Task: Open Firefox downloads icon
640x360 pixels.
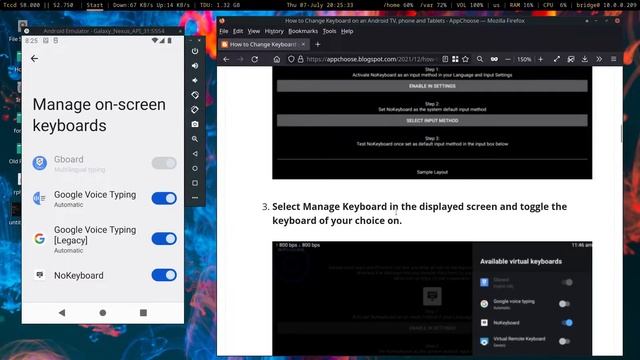Action: click(x=585, y=59)
